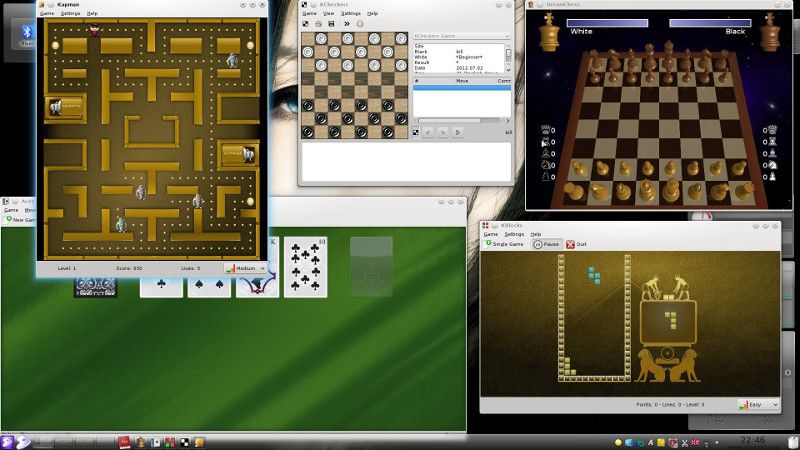Click the white king piece on the DreamChess board
The image size is (800, 450).
(671, 188)
